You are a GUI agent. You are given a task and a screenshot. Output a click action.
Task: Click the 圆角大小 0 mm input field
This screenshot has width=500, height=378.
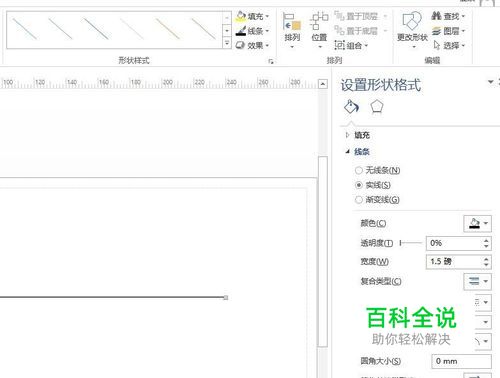click(461, 361)
